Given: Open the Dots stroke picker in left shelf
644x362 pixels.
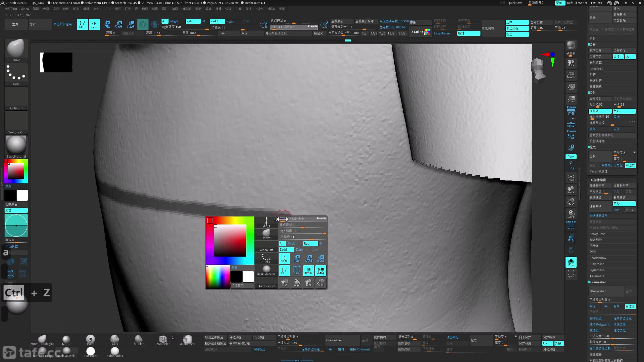Looking at the screenshot, I should click(x=16, y=74).
